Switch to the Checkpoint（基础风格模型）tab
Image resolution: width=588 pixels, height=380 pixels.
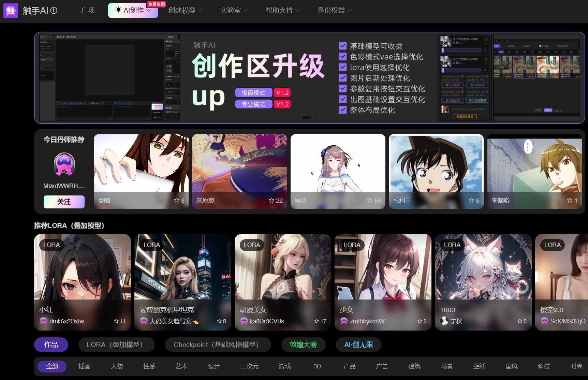click(x=218, y=345)
